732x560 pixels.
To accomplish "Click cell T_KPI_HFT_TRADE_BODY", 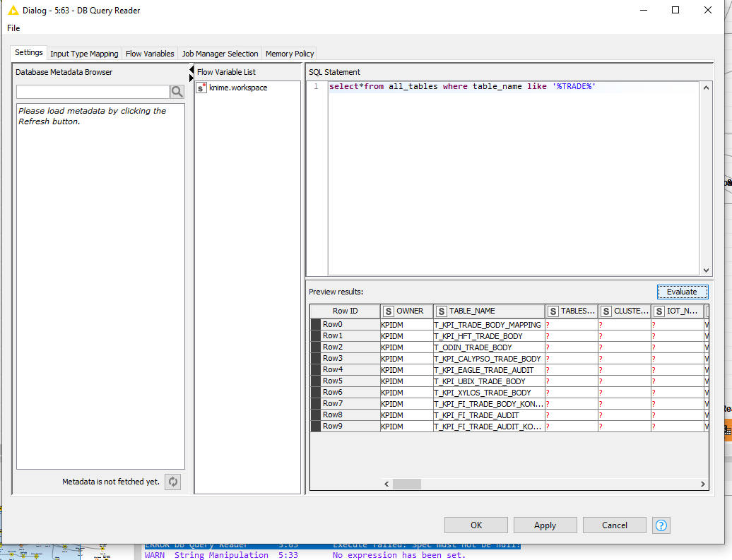I will (489, 336).
